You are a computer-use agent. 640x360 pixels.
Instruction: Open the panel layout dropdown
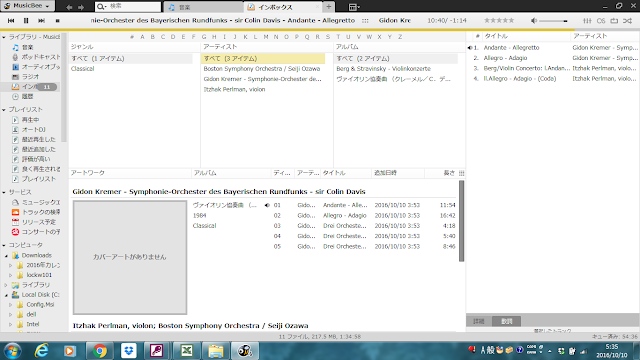pyautogui.click(x=354, y=7)
